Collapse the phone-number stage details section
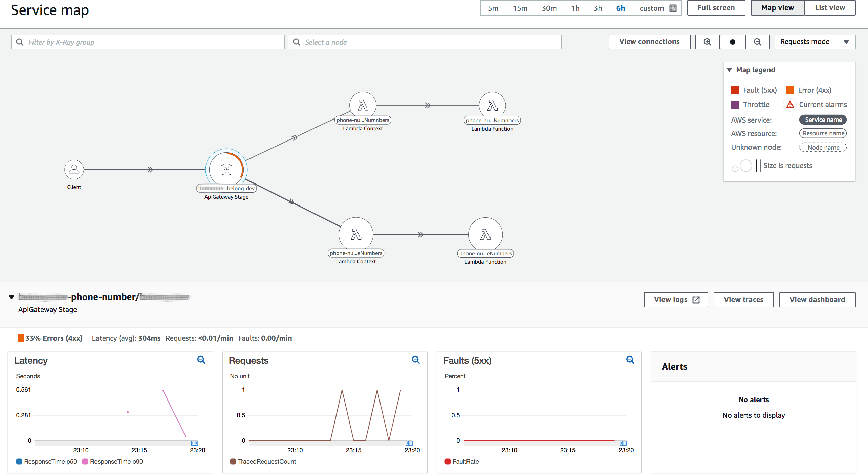The height and width of the screenshot is (476, 868). [12, 297]
